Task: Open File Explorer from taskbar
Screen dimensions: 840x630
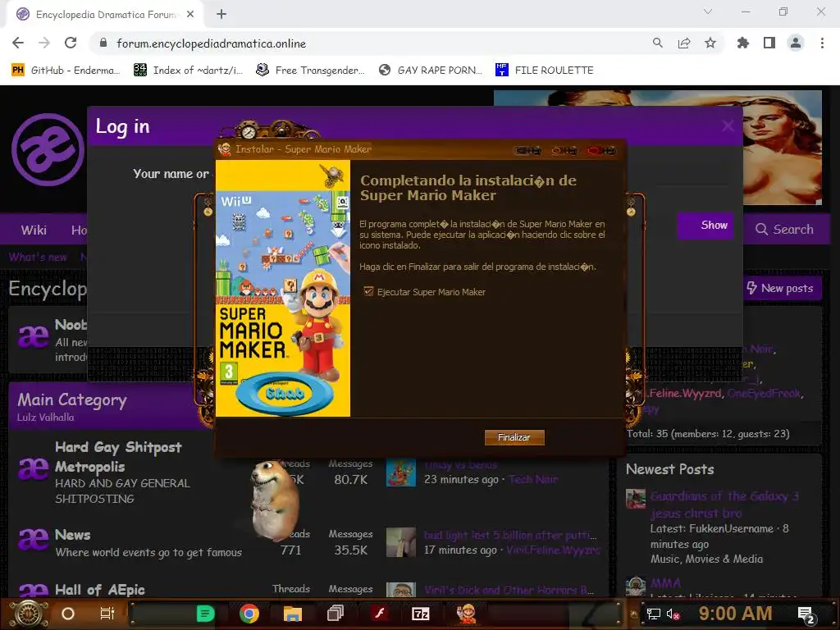Action: coord(293,614)
